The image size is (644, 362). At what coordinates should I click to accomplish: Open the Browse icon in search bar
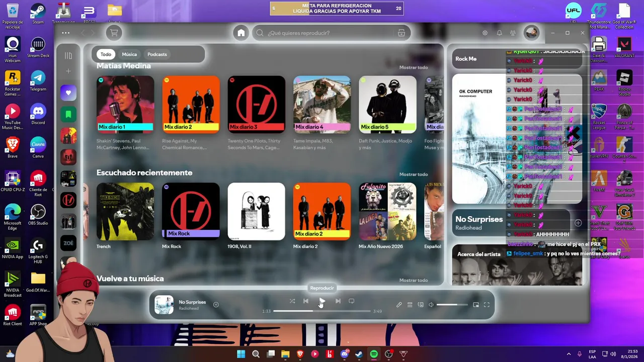(x=401, y=33)
